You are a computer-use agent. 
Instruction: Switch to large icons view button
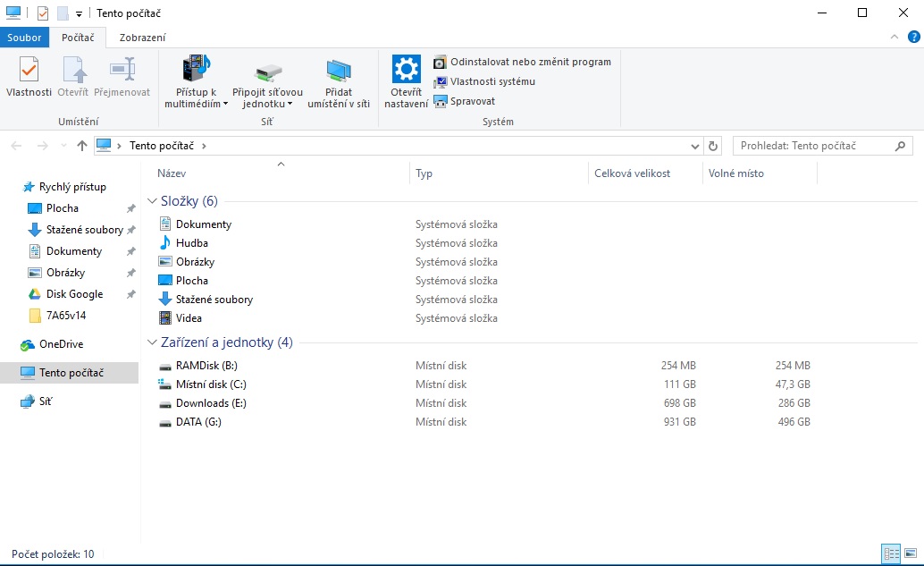click(909, 554)
